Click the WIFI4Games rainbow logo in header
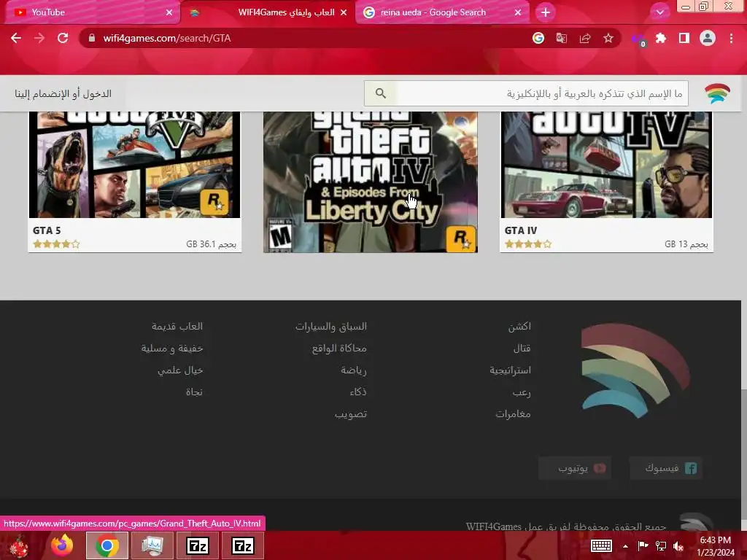This screenshot has width=747, height=560. (x=717, y=93)
